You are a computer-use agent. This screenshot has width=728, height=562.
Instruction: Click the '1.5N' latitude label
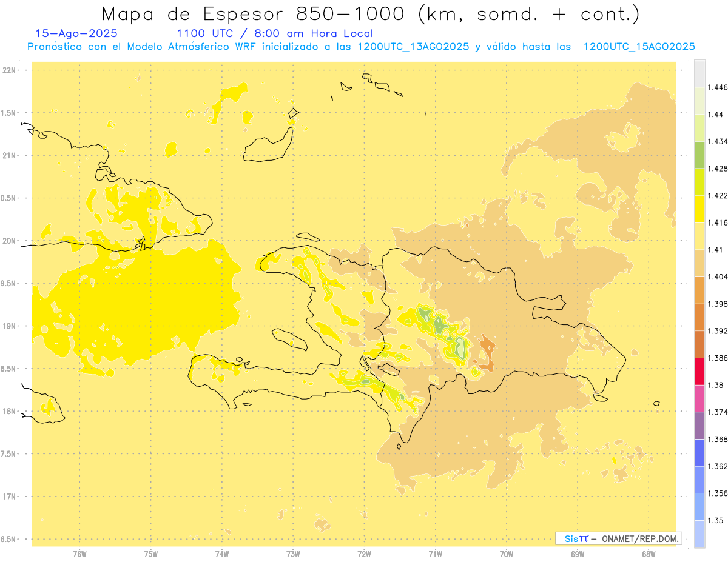8,113
